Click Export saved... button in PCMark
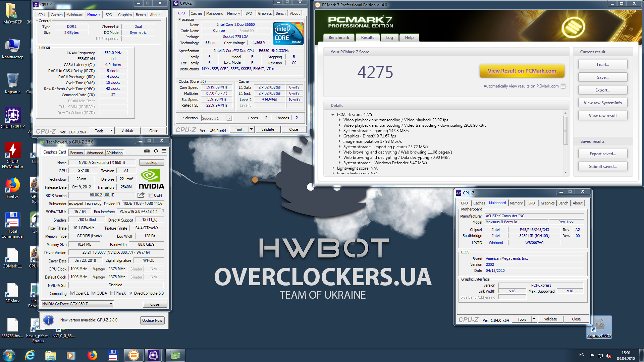This screenshot has width=644, height=362. click(x=603, y=154)
